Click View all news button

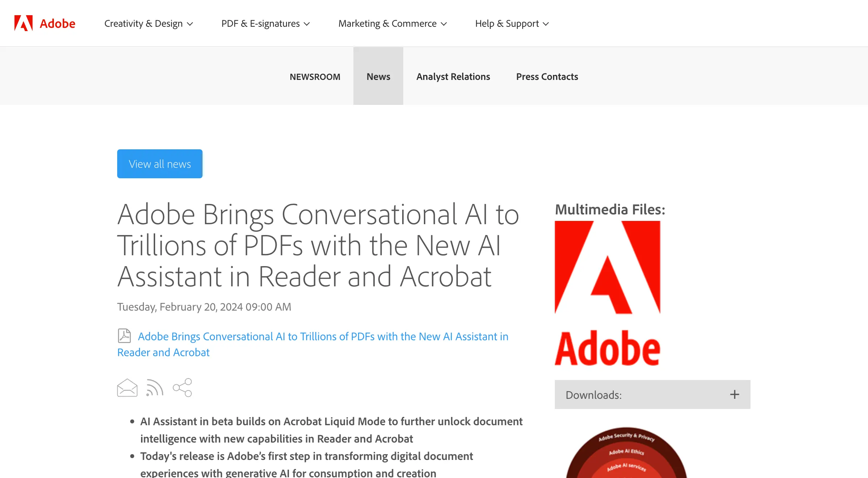(160, 164)
